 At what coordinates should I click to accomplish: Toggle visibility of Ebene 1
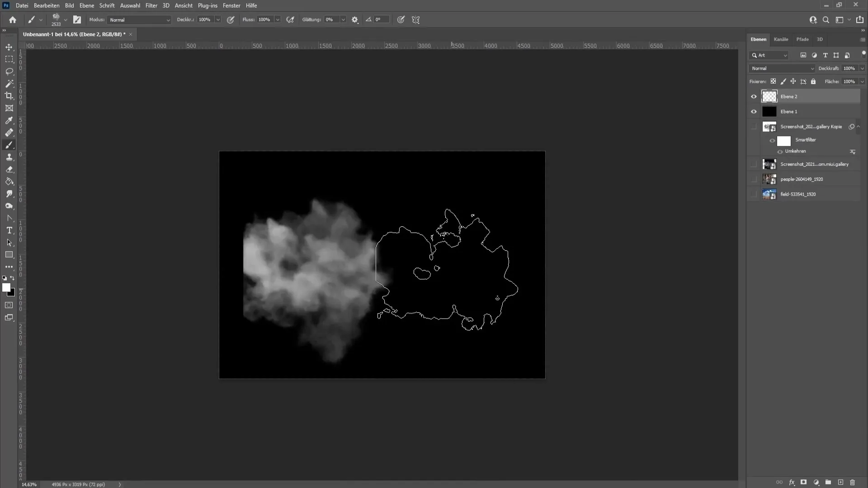(x=754, y=112)
